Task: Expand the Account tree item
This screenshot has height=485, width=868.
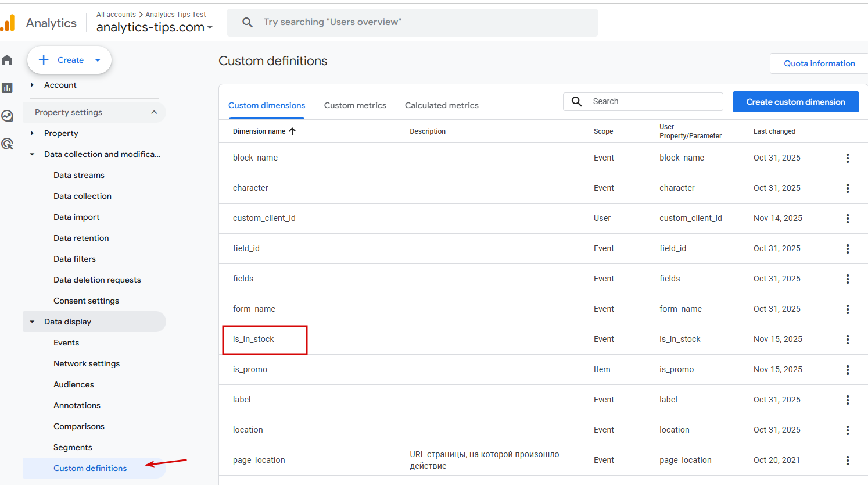Action: 33,85
